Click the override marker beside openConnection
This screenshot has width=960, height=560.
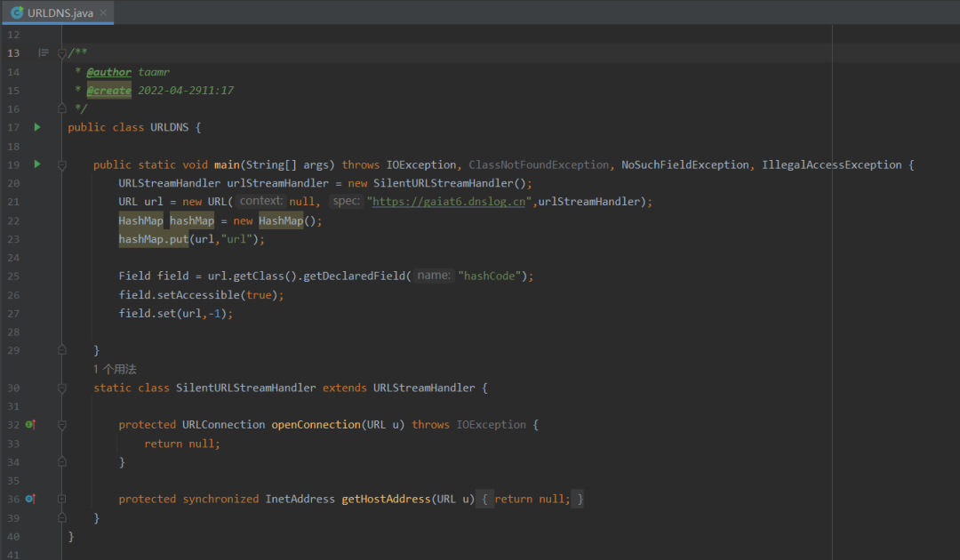(x=30, y=424)
